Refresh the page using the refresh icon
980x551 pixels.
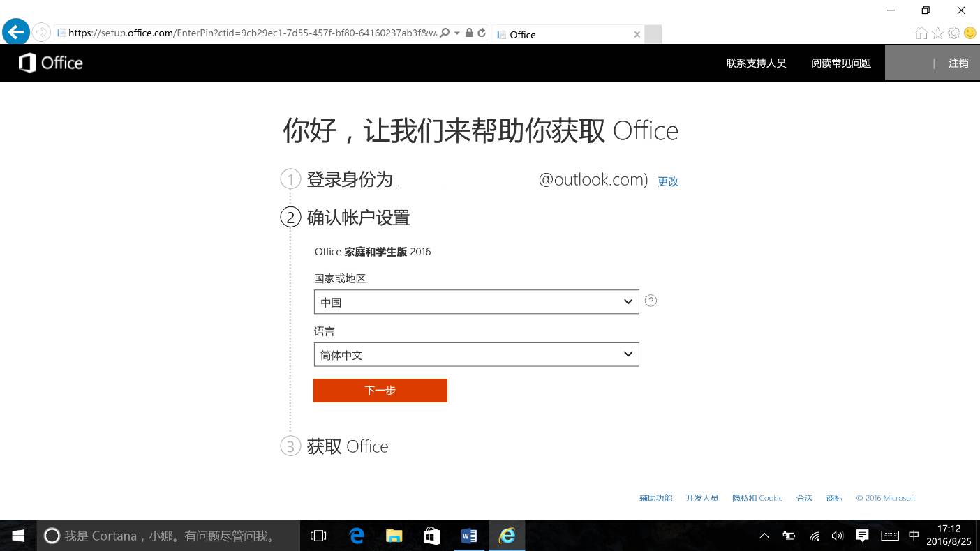tap(482, 33)
